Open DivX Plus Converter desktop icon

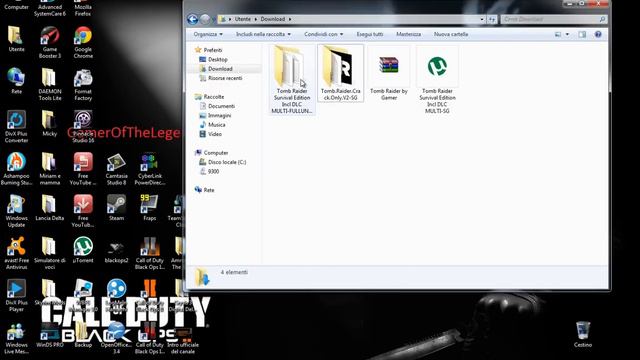pyautogui.click(x=16, y=127)
